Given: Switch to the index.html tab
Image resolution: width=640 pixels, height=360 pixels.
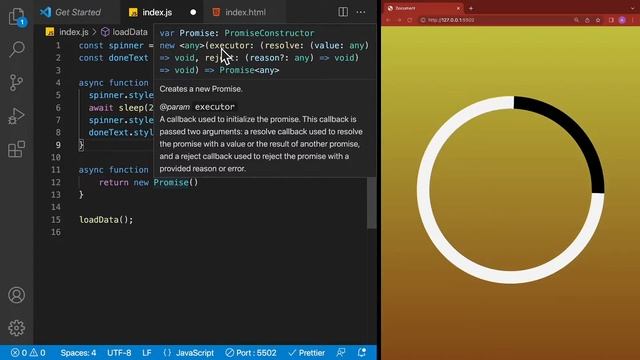Looking at the screenshot, I should pyautogui.click(x=245, y=12).
